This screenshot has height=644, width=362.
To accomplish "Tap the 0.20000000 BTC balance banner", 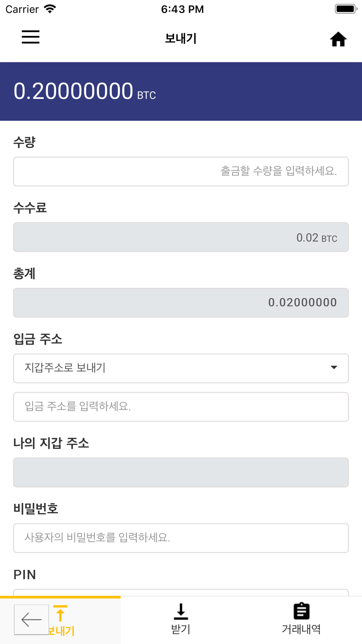I will coord(181,91).
